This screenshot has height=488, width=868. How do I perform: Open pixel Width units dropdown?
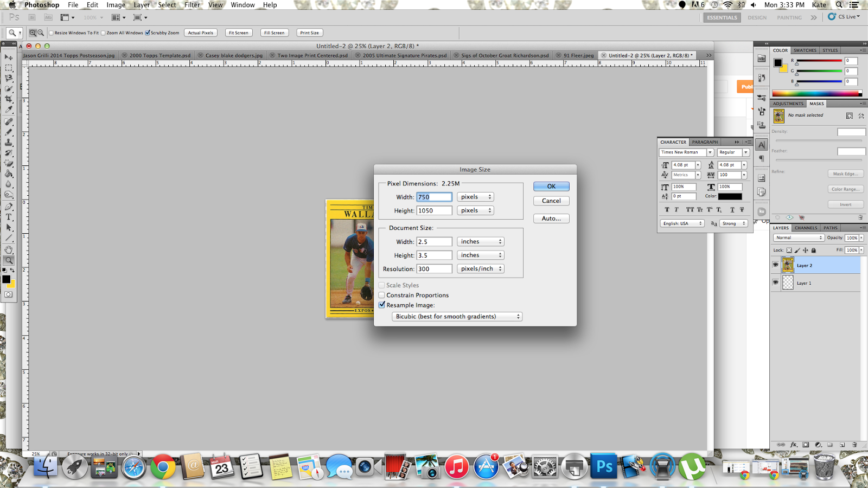pyautogui.click(x=475, y=197)
